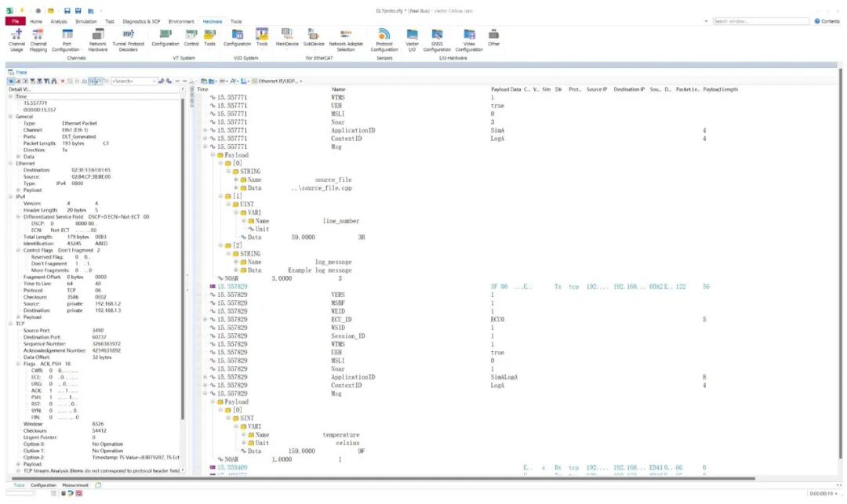Viewport: 847px width, 504px height.
Task: Click the File button
Action: pyautogui.click(x=15, y=21)
